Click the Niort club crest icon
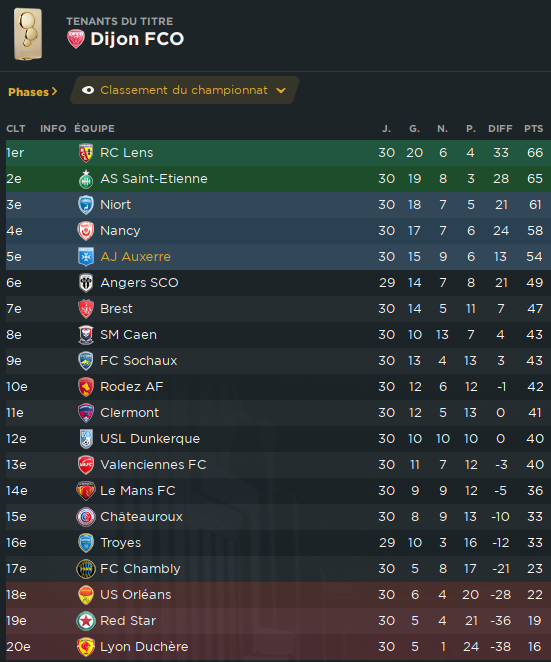Viewport: 551px width, 662px height. (86, 205)
